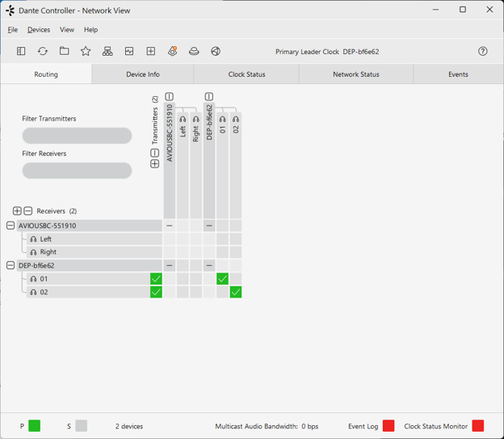
Task: Select the AVIOUSBC-551910 receiver device row
Action: 90,226
